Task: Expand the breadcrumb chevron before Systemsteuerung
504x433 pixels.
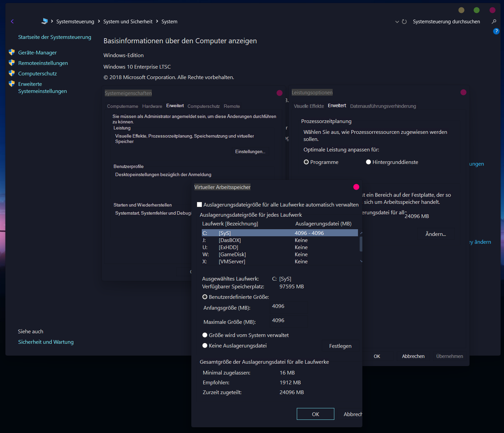Action: [52, 21]
